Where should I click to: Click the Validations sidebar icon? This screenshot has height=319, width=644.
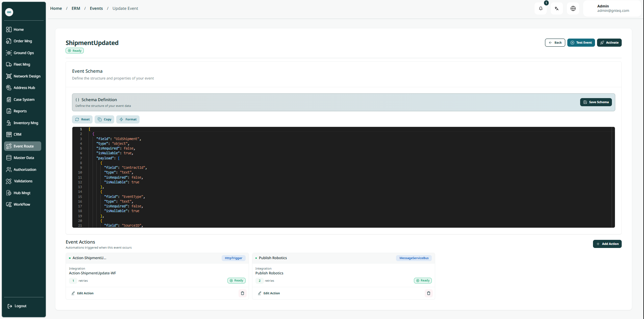pos(9,181)
